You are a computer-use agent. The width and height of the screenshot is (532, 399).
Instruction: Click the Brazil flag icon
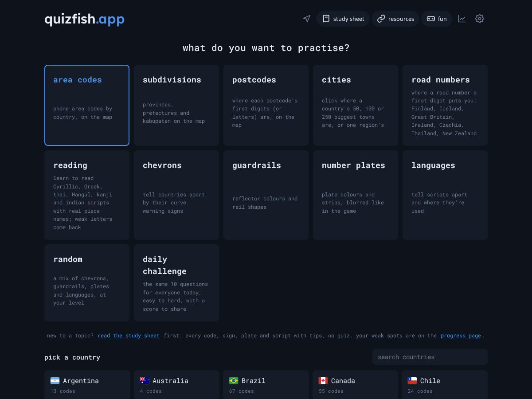[x=234, y=380]
